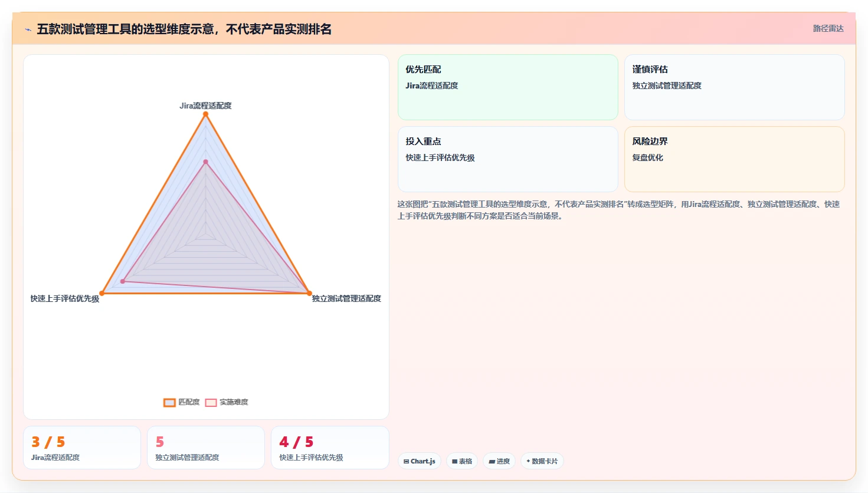Click the description paragraph starting 这张图把
The height and width of the screenshot is (493, 868).
(x=618, y=210)
